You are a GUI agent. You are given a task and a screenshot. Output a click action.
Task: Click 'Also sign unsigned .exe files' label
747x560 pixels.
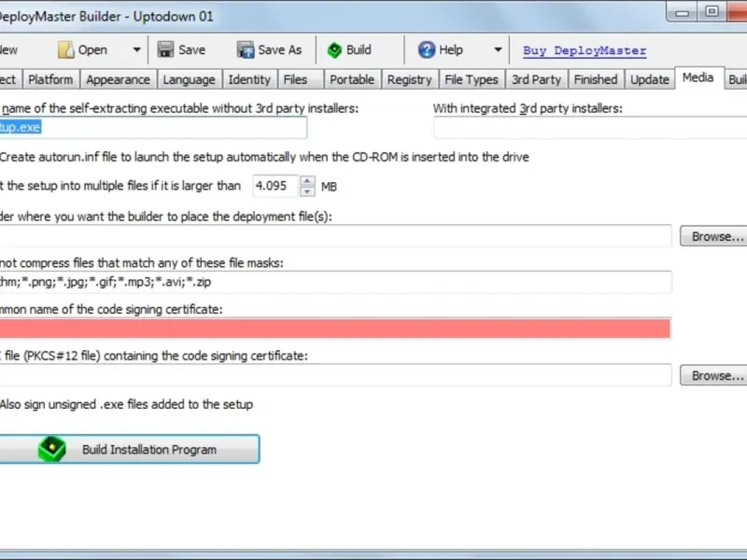coord(126,404)
